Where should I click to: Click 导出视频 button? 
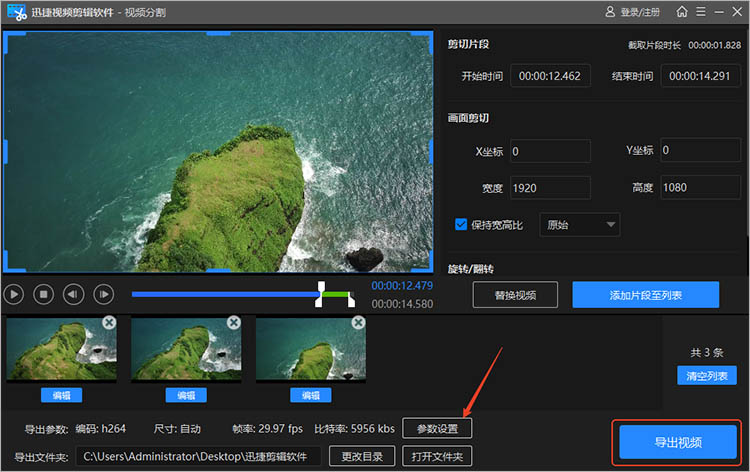tap(678, 442)
